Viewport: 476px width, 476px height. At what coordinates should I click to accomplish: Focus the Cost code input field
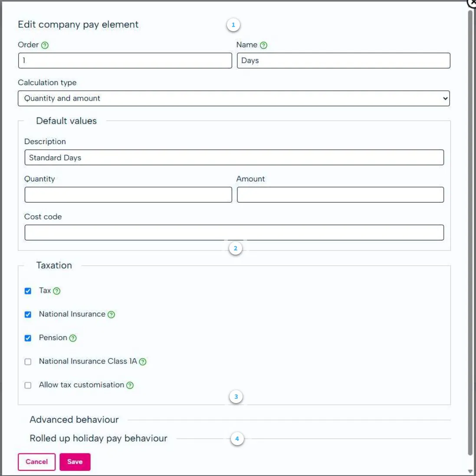[x=234, y=233]
